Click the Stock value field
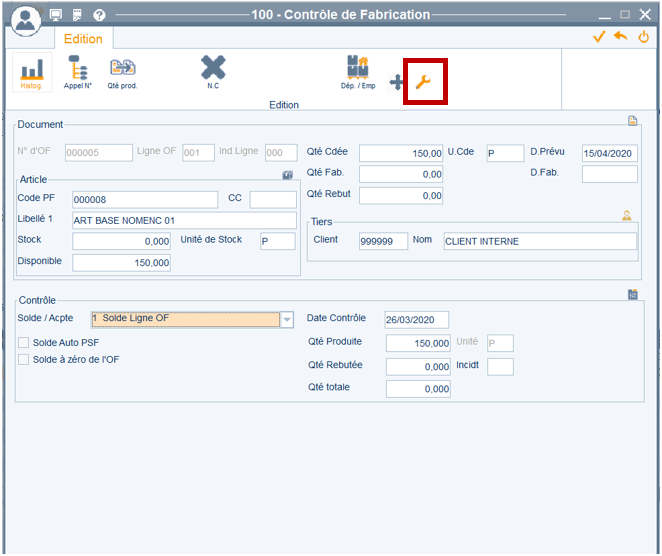Image resolution: width=662 pixels, height=556 pixels. tap(122, 241)
